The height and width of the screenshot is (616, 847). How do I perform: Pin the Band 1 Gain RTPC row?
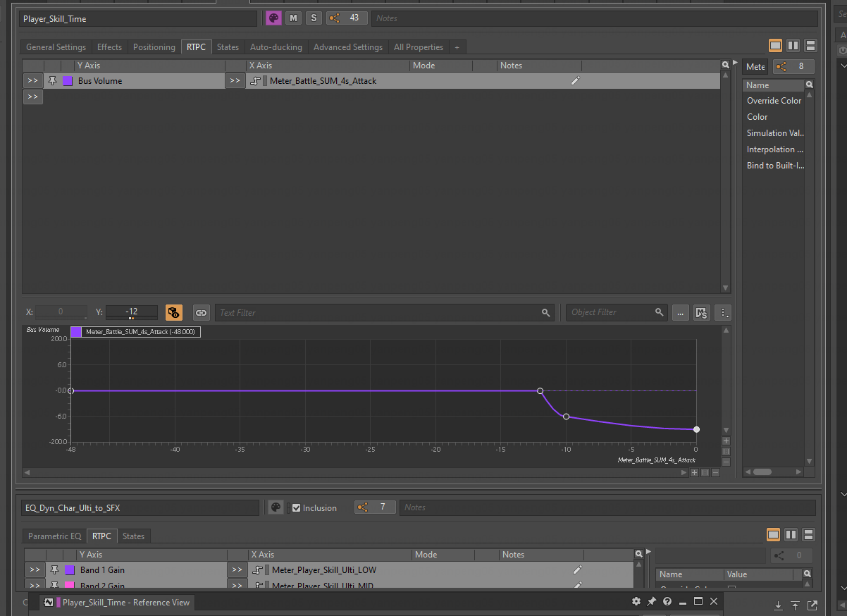[54, 570]
